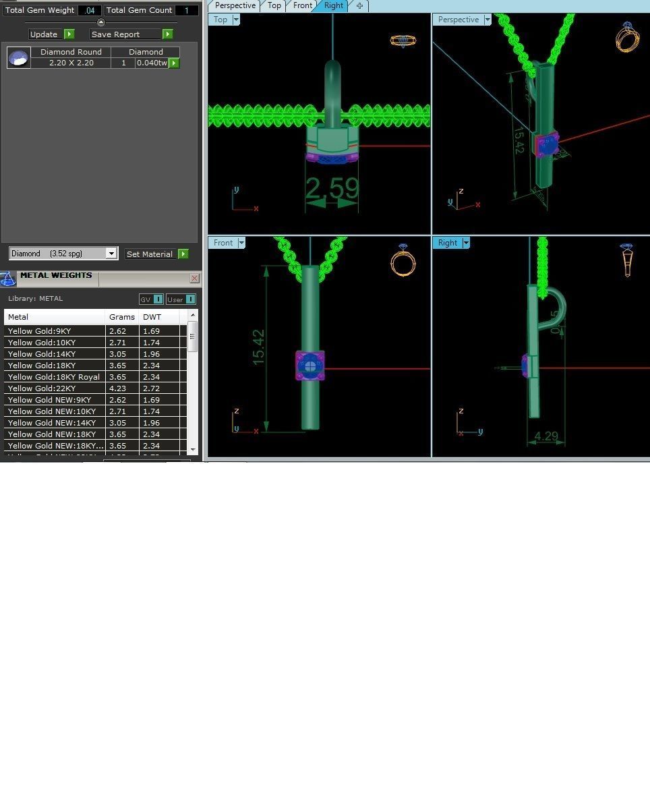Viewport: 650px width, 812px height.
Task: Select the Diamond Round gem thumbnail
Action: pyautogui.click(x=18, y=57)
